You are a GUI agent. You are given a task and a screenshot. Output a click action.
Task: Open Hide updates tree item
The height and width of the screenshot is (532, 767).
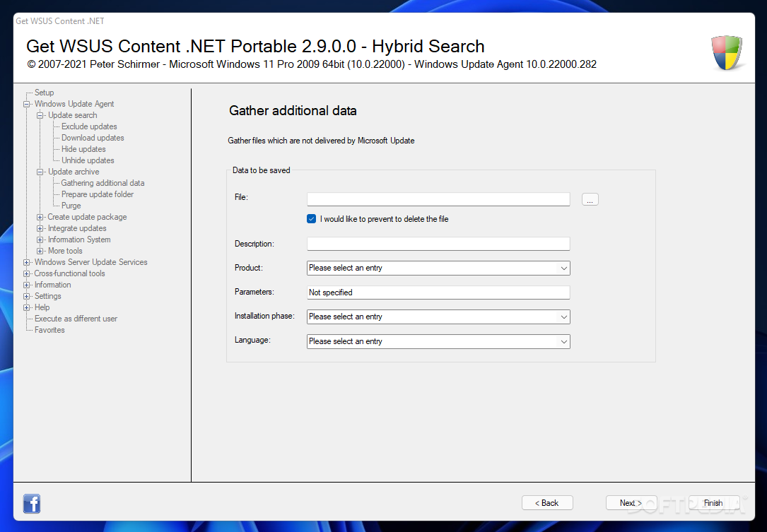pos(83,148)
